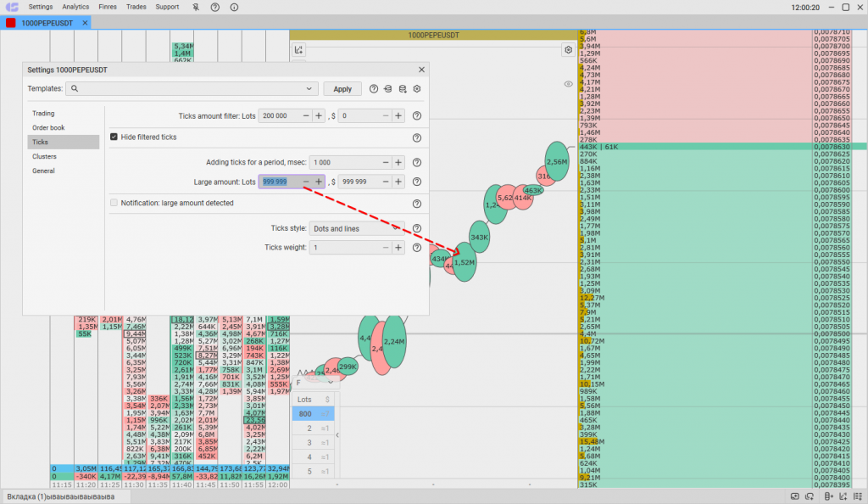Click the red square on the 1000PEPEUSDT tab

click(10, 23)
